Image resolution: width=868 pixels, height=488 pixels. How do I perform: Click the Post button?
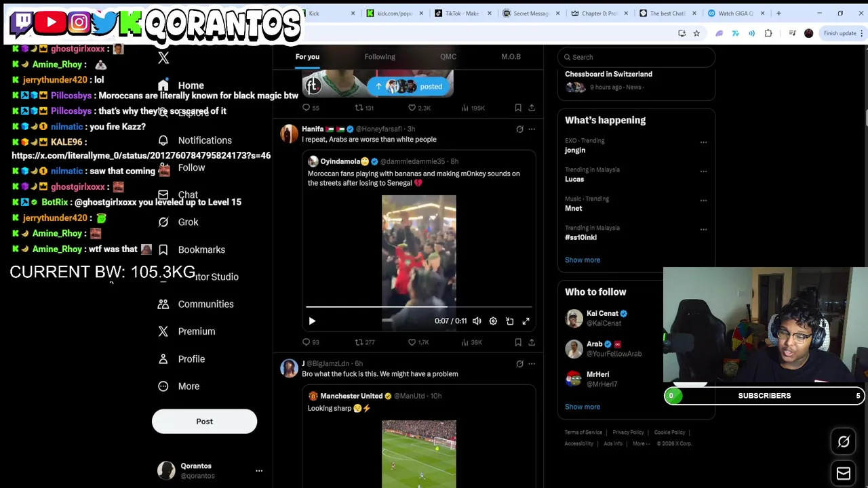click(204, 422)
